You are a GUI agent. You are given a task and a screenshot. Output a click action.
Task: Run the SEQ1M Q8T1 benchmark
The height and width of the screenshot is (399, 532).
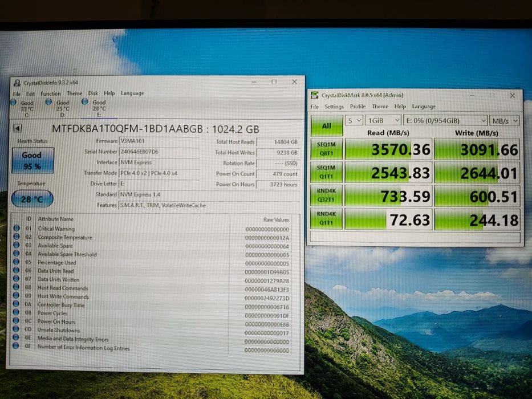(326, 149)
